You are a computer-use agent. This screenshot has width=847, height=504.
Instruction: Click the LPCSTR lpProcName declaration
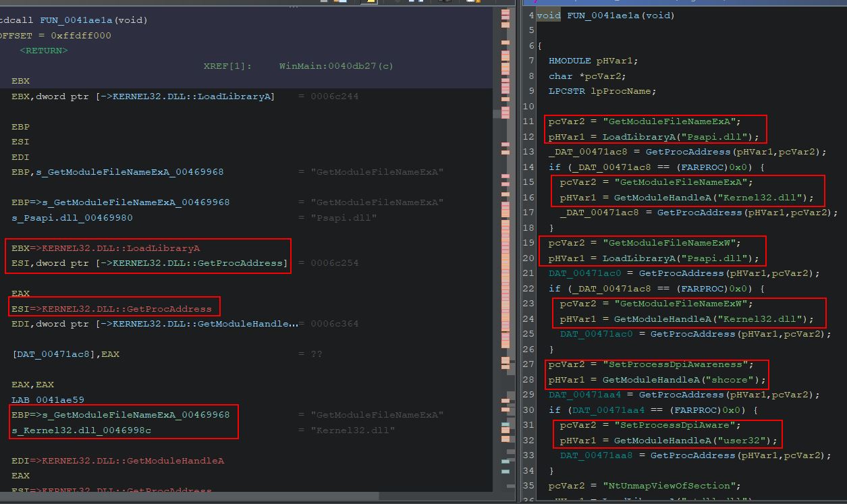click(602, 91)
